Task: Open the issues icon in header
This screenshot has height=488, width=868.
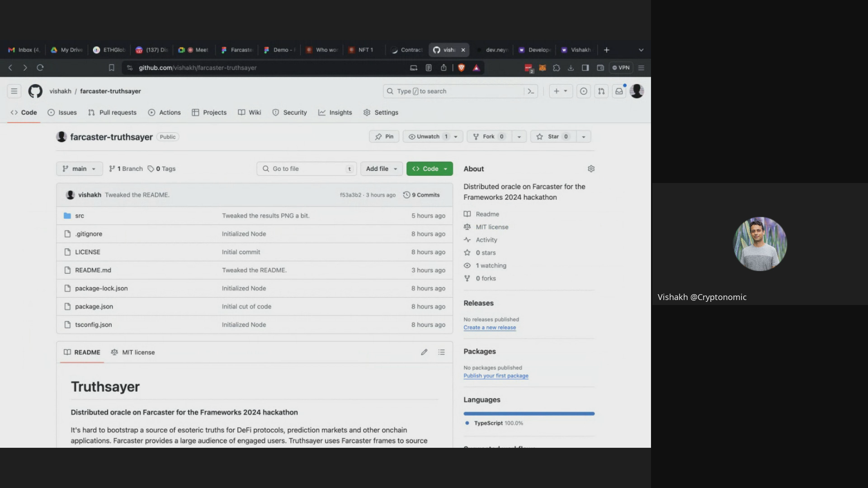Action: pyautogui.click(x=584, y=91)
